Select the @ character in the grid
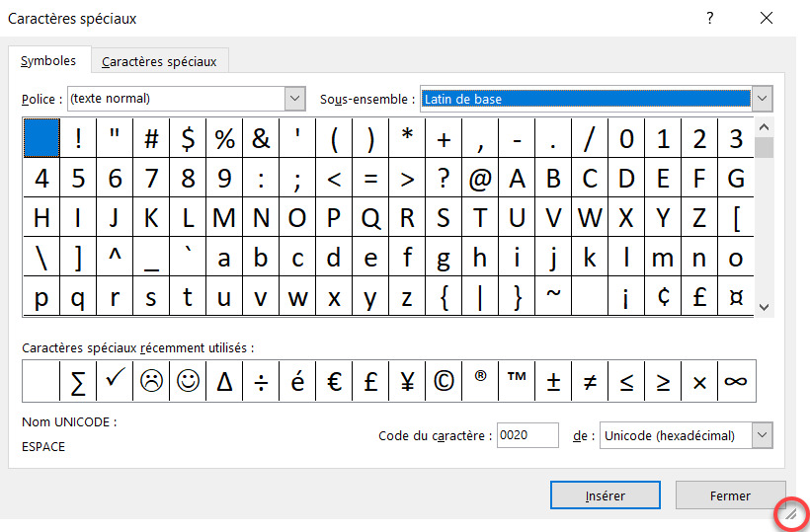 point(480,178)
